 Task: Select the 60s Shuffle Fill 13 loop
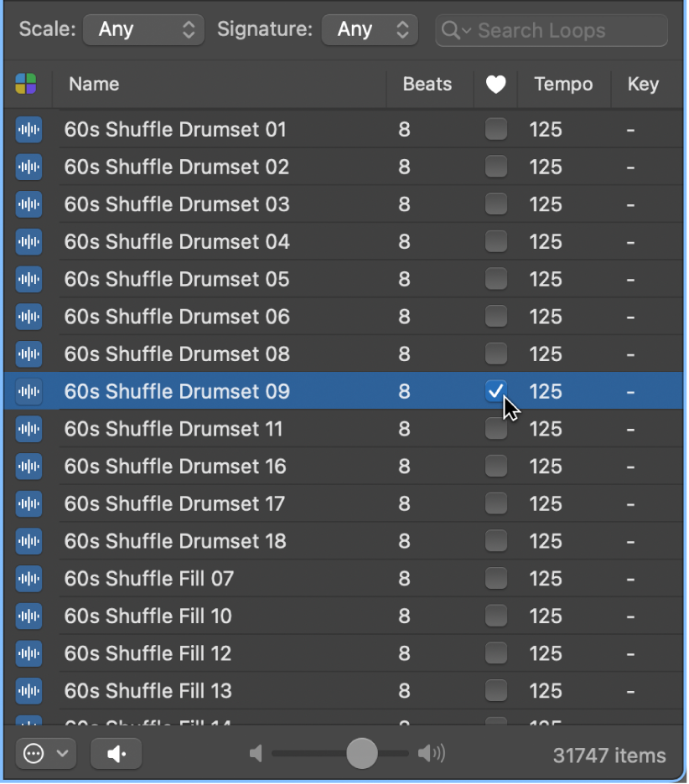[x=344, y=690]
